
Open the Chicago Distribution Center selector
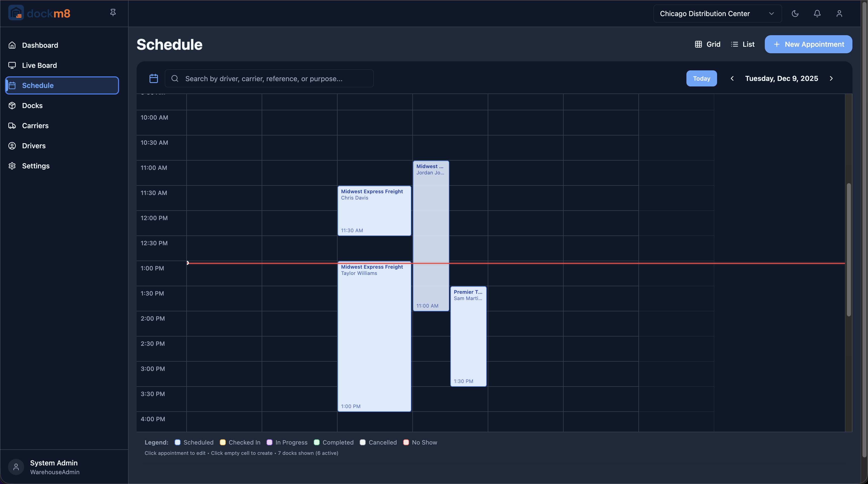click(x=717, y=14)
